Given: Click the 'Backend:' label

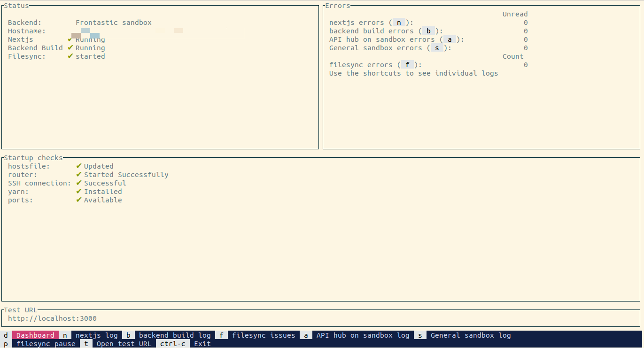Looking at the screenshot, I should pos(25,23).
